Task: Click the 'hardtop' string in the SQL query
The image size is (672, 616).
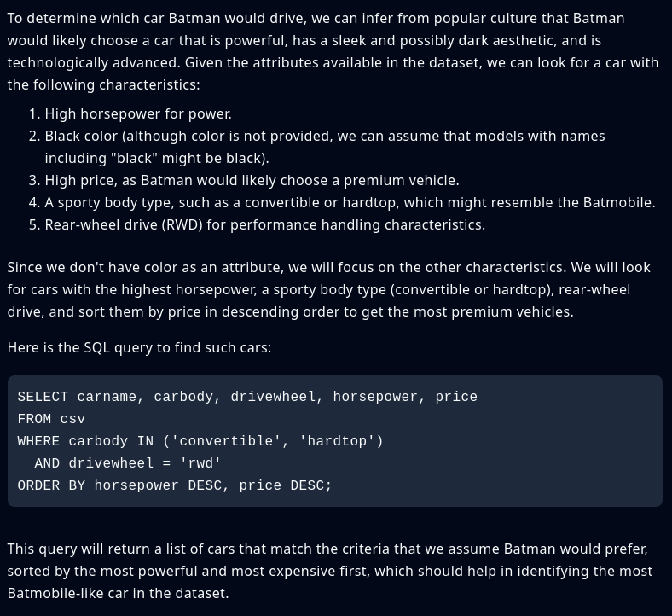Action: pyautogui.click(x=337, y=441)
